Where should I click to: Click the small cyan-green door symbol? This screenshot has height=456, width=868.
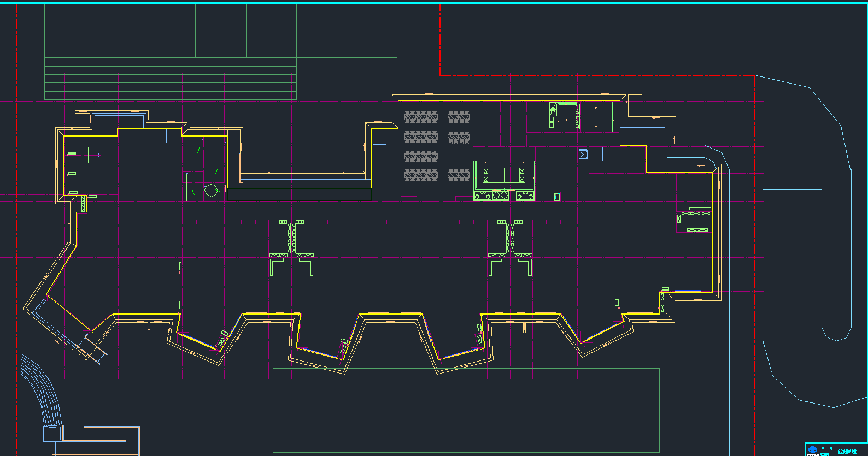click(557, 197)
